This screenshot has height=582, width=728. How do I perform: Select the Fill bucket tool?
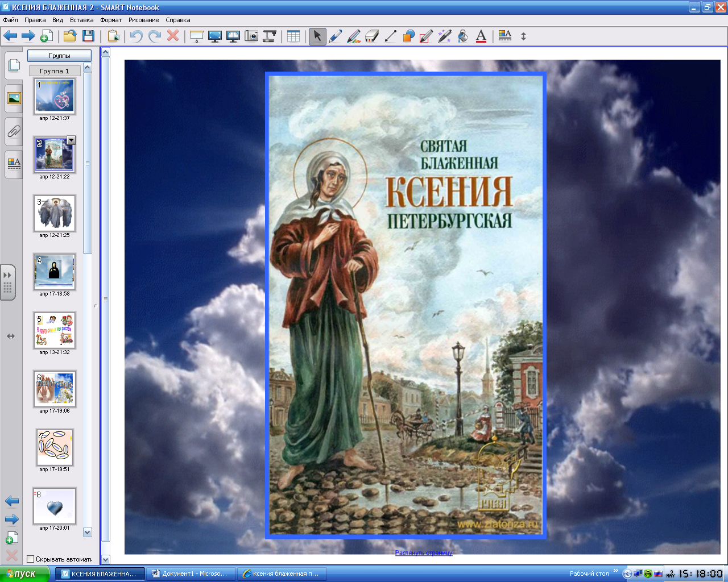click(x=463, y=36)
